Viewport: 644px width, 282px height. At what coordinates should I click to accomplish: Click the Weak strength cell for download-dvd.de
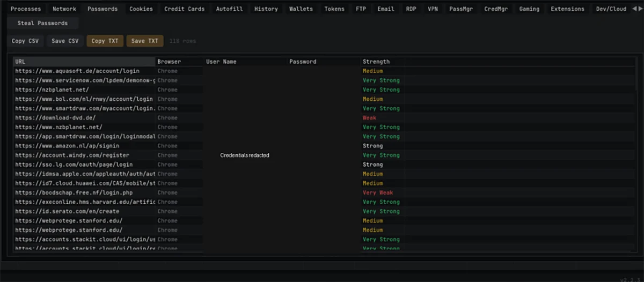coord(369,118)
